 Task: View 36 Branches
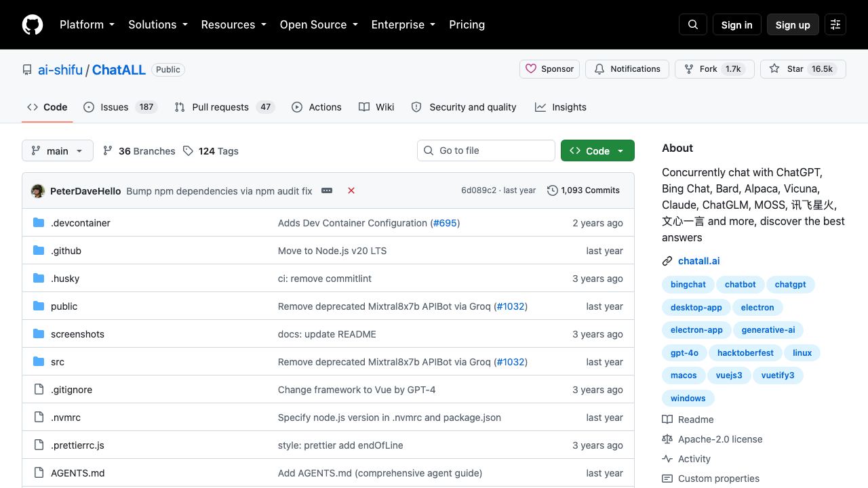point(139,150)
